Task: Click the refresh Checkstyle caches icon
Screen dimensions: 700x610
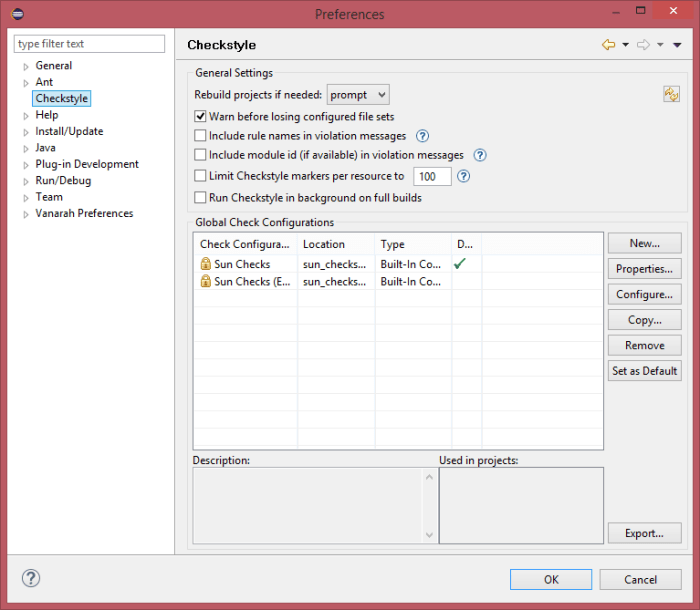Action: (x=671, y=94)
